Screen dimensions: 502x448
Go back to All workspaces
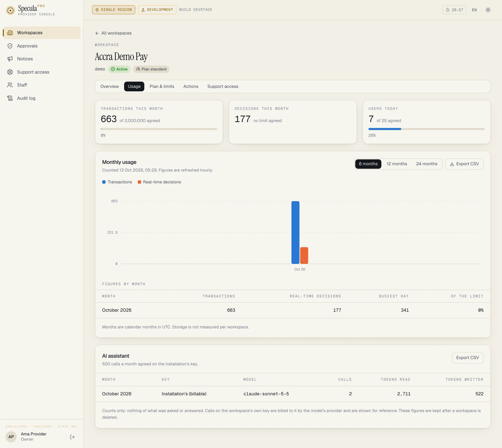[x=113, y=33]
